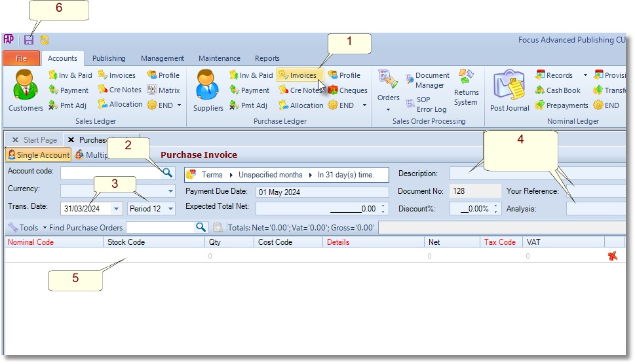Image resolution: width=635 pixels, height=364 pixels.
Task: Click the Save icon in the quick access bar
Action: coord(29,40)
